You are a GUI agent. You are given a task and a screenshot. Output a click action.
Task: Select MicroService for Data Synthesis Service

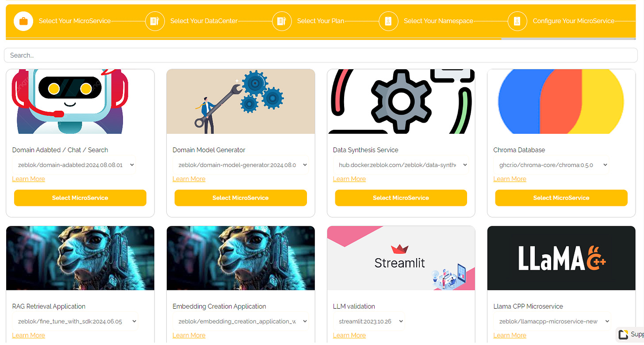401,198
